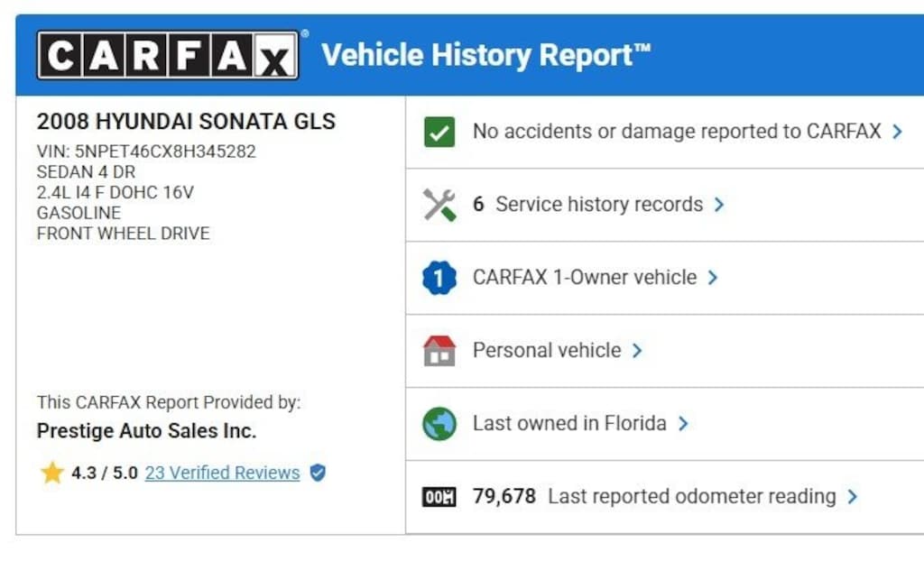Screen dimensions: 924x561
Task: Click the globe Last owned icon
Action: pyautogui.click(x=439, y=424)
